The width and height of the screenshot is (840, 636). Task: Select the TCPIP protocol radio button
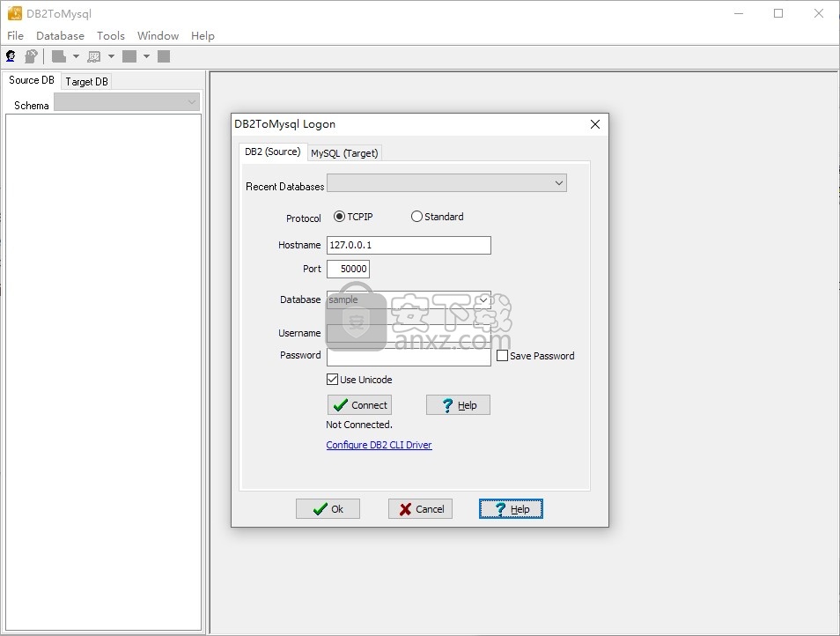click(x=339, y=217)
